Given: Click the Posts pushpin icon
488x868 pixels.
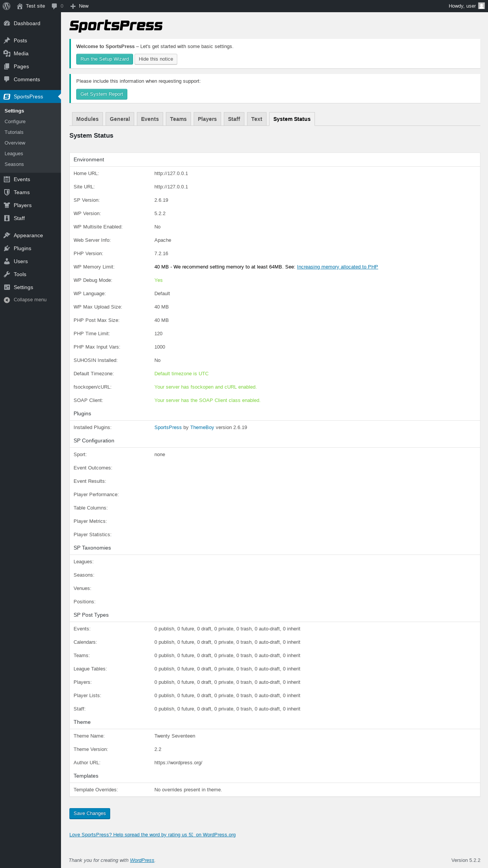Looking at the screenshot, I should point(7,40).
